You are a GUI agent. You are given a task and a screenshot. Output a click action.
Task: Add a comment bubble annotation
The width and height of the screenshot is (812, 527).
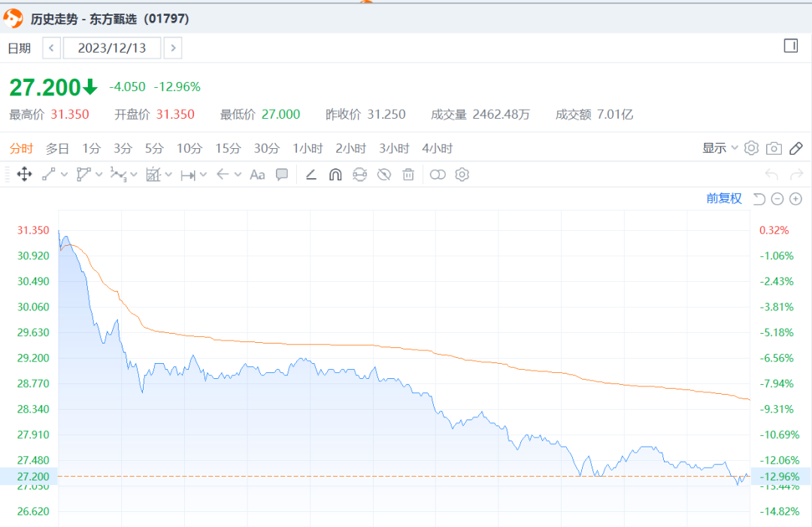tap(282, 174)
